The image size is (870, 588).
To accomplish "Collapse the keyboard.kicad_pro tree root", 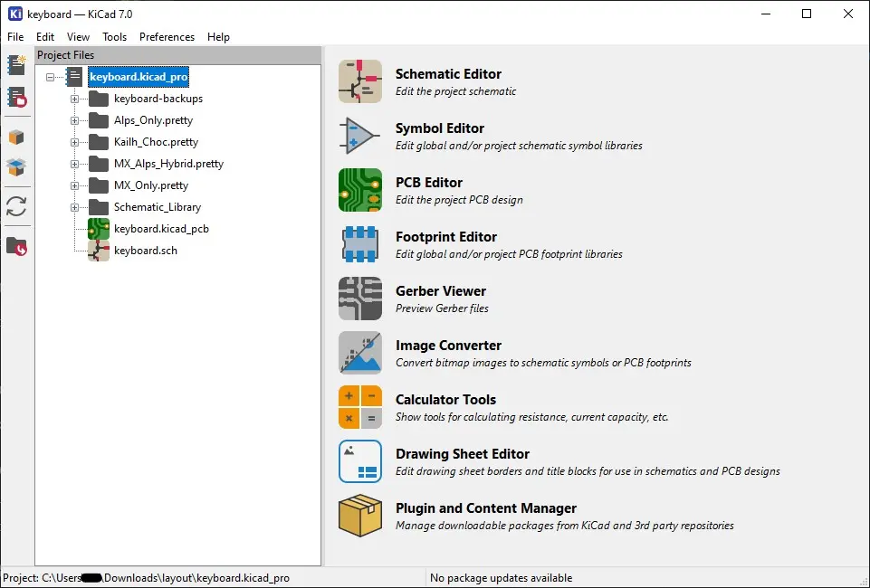I will tap(51, 77).
